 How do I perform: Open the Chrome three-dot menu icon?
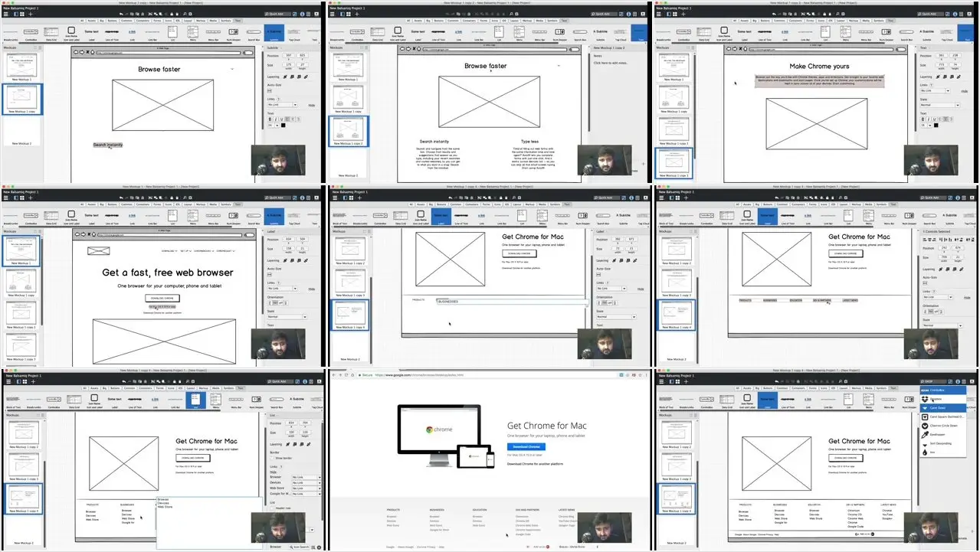[x=647, y=375]
